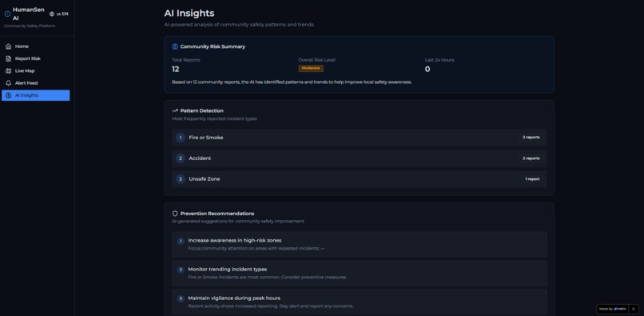Image resolution: width=644 pixels, height=316 pixels.
Task: Click rank number 3 beside Unsafe Zone
Action: [181, 179]
